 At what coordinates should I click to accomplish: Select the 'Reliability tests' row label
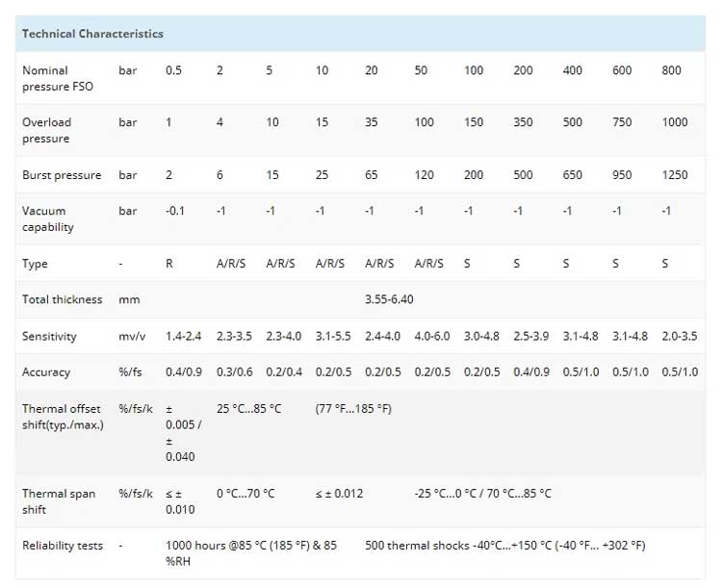63,546
